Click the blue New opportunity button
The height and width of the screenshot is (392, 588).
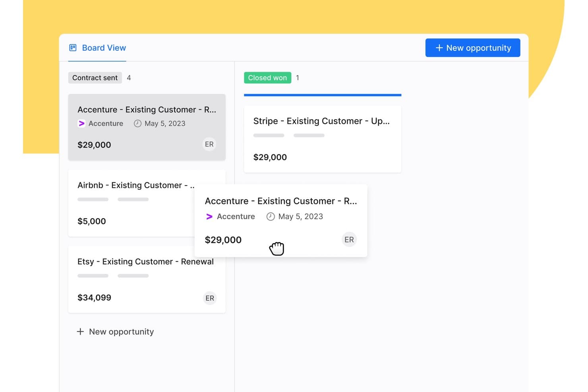[x=472, y=48]
